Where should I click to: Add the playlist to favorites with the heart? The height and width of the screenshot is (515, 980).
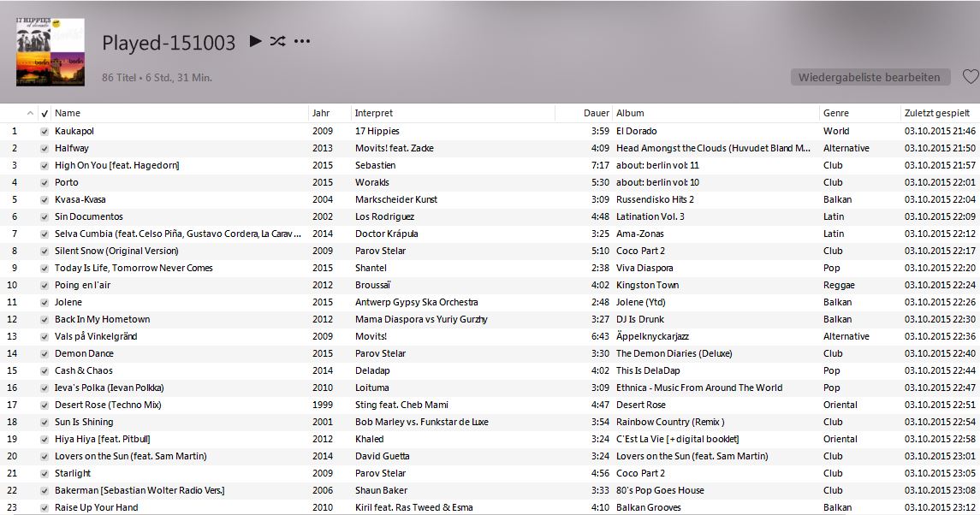click(970, 76)
